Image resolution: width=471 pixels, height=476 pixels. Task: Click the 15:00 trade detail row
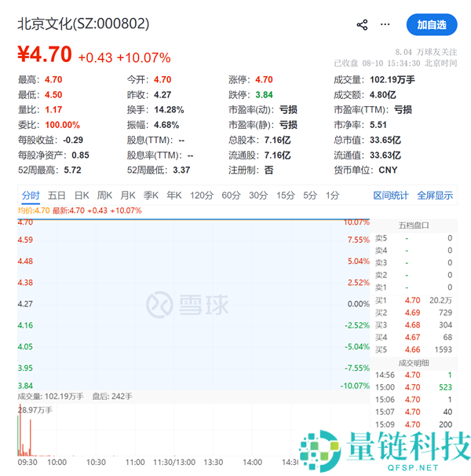(x=414, y=387)
